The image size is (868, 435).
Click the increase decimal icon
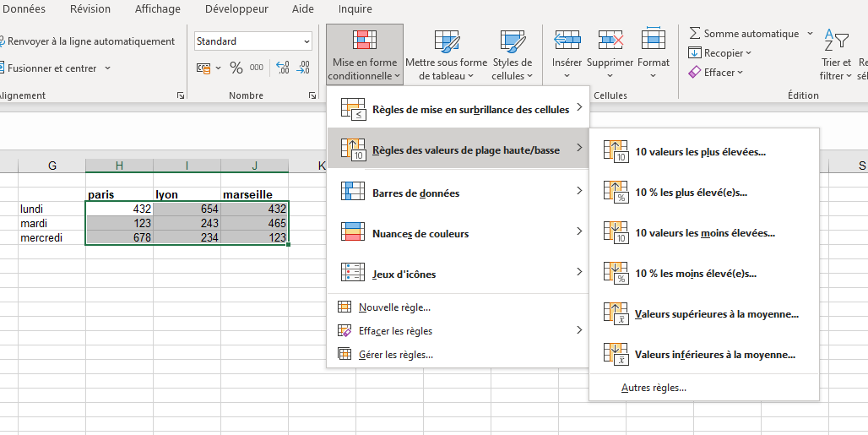(x=283, y=68)
